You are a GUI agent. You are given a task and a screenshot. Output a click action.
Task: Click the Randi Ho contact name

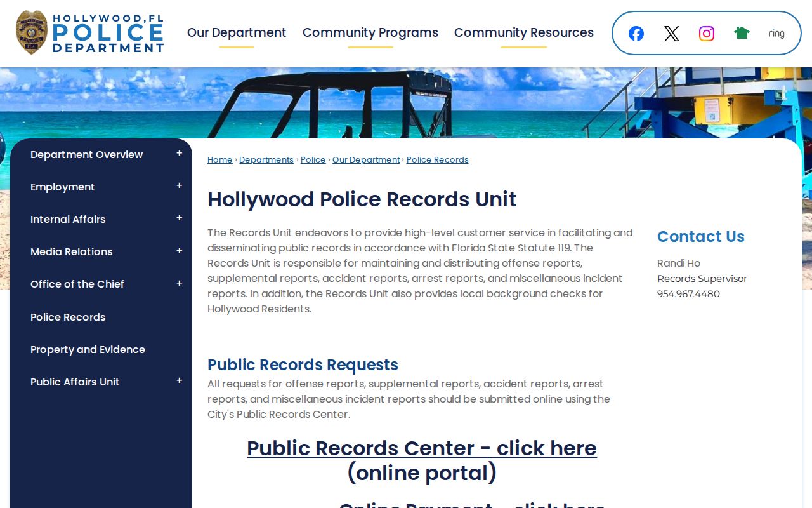679,264
